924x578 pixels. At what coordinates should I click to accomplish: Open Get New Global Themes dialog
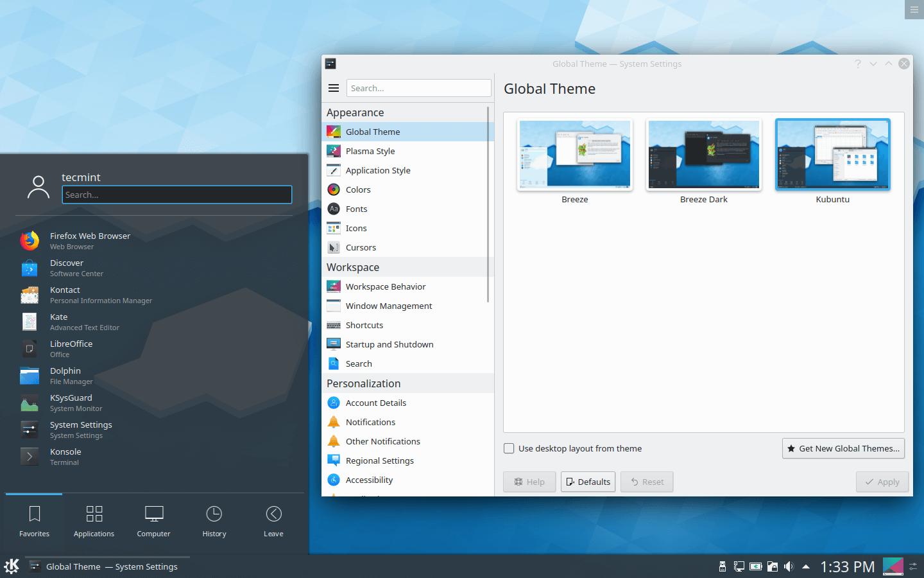click(x=843, y=448)
